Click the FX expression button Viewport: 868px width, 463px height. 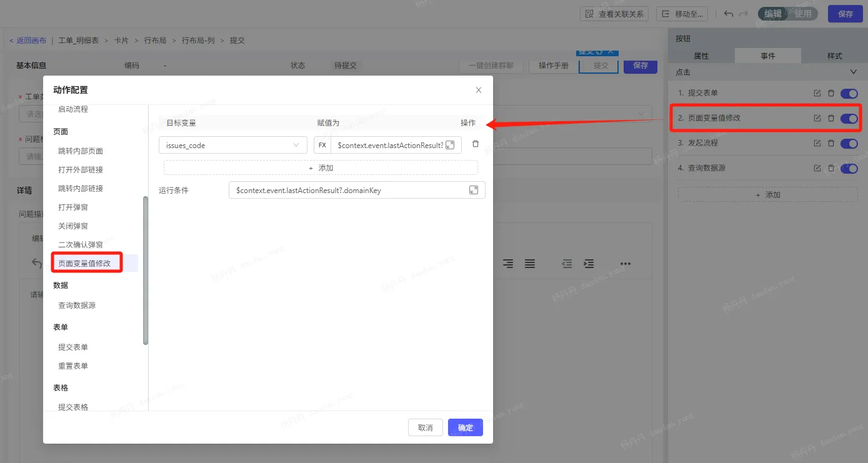(x=322, y=145)
